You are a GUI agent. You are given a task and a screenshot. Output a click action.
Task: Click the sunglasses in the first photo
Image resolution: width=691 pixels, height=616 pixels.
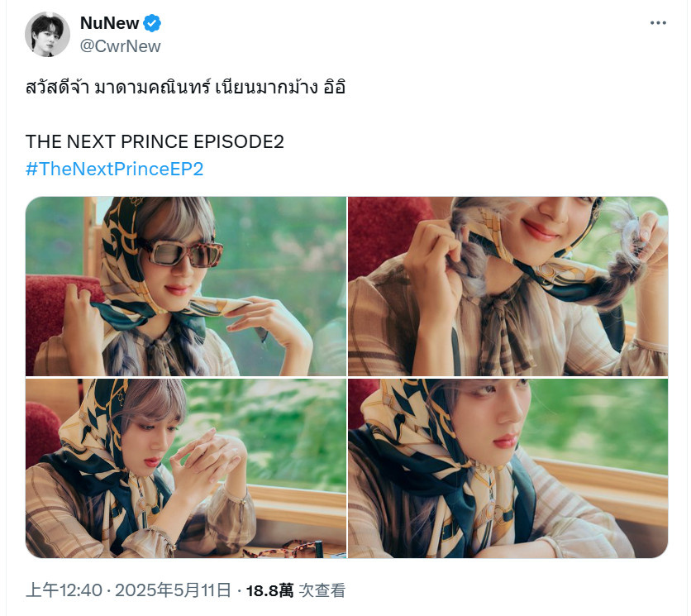click(181, 252)
